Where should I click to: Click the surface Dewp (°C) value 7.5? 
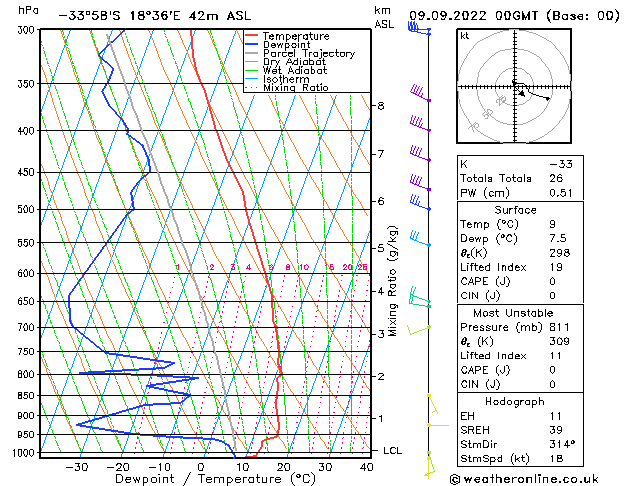coord(558,239)
